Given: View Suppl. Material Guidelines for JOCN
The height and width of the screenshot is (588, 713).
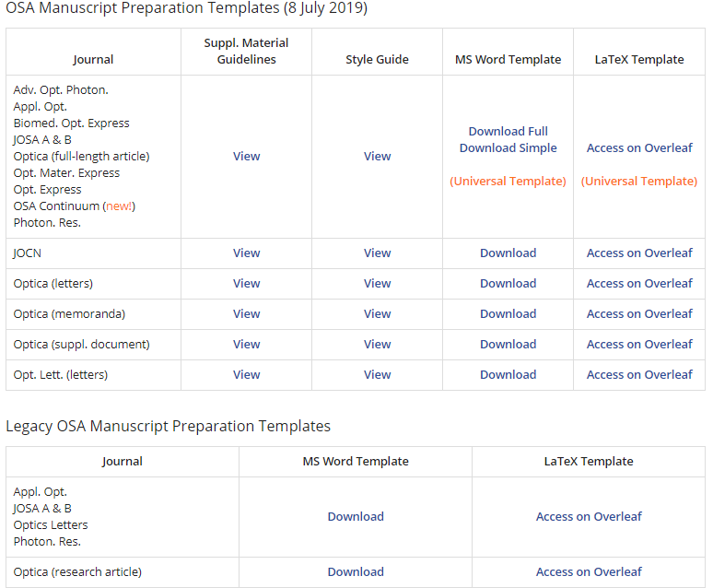Looking at the screenshot, I should pos(246,253).
